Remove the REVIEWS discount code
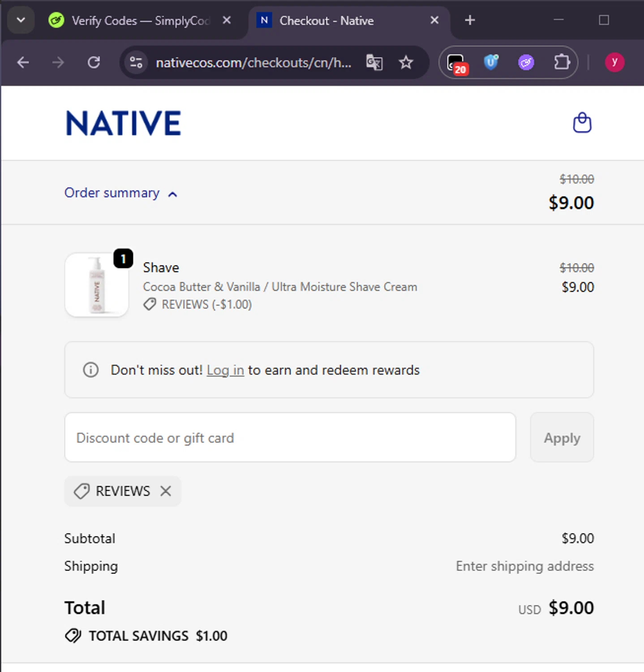The width and height of the screenshot is (644, 672). (x=166, y=491)
